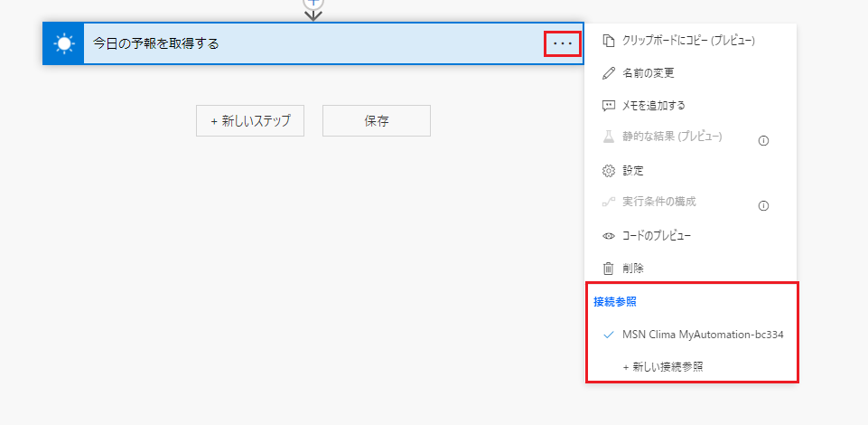Click the eye icon for code preview

pyautogui.click(x=609, y=236)
